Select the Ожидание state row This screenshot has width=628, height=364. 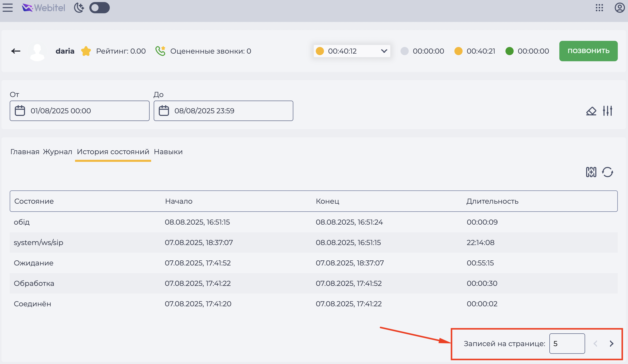tap(314, 263)
